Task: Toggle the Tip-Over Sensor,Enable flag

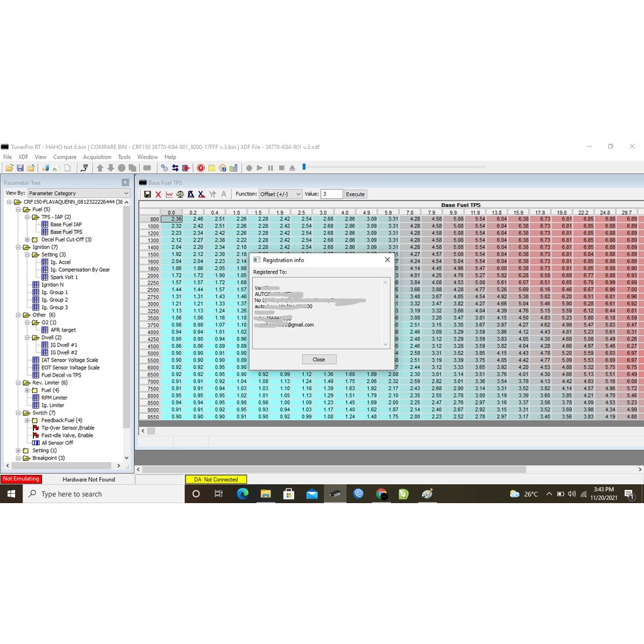Action: point(68,428)
